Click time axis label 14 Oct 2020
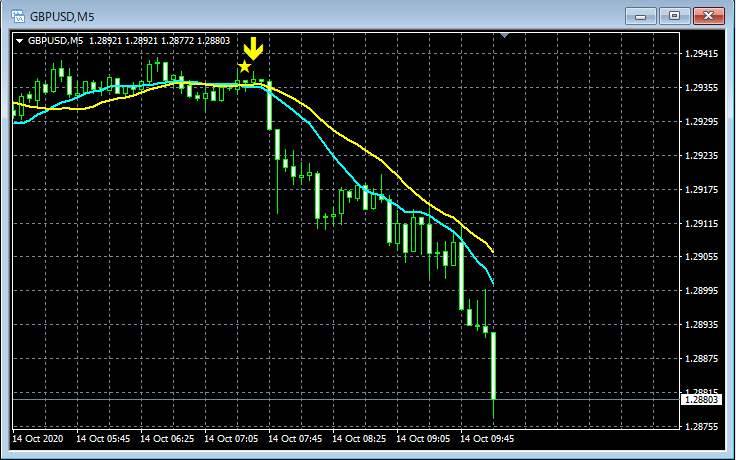 (x=37, y=438)
